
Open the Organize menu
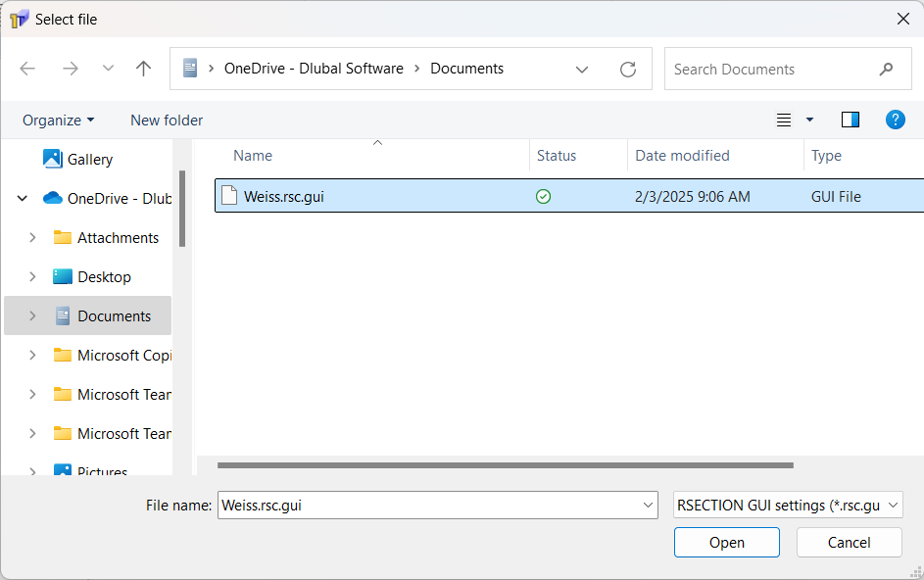[58, 120]
